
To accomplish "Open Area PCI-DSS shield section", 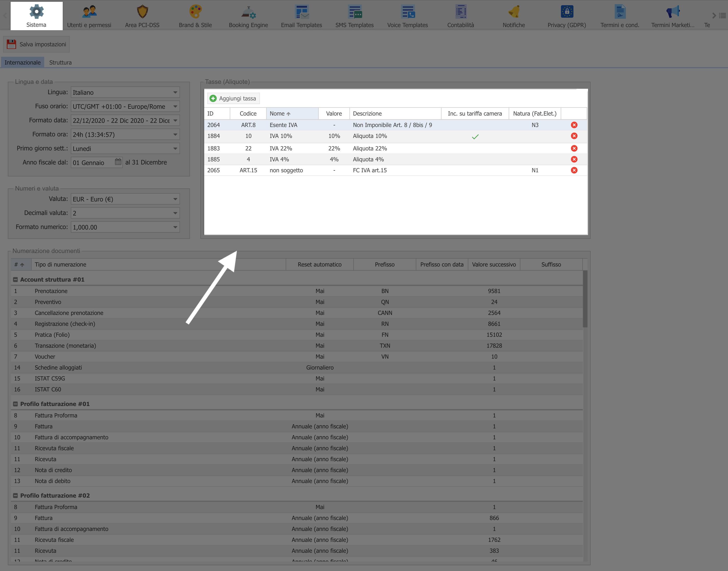I will coord(142,16).
